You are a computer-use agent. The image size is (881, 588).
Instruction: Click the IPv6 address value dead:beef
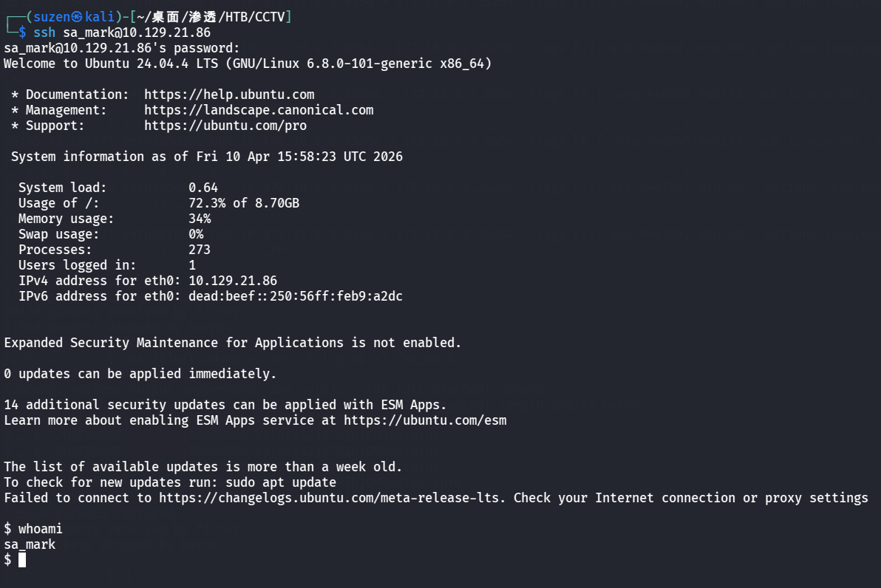(x=296, y=296)
